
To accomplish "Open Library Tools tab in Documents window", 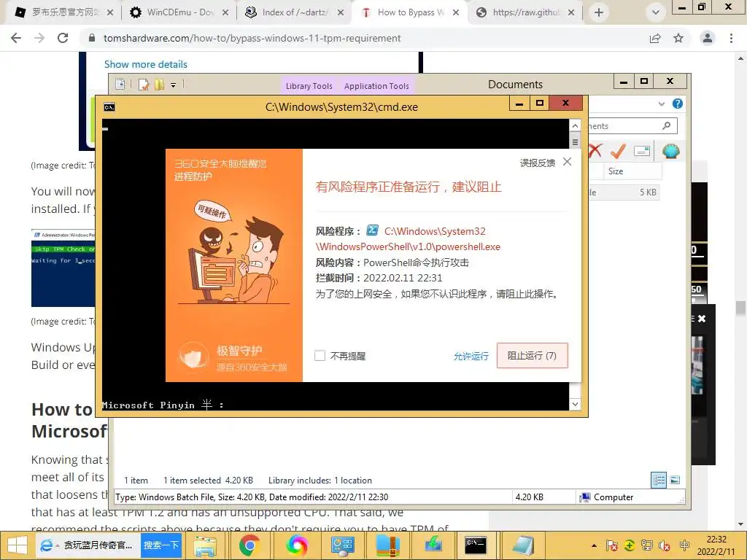I will 309,86.
